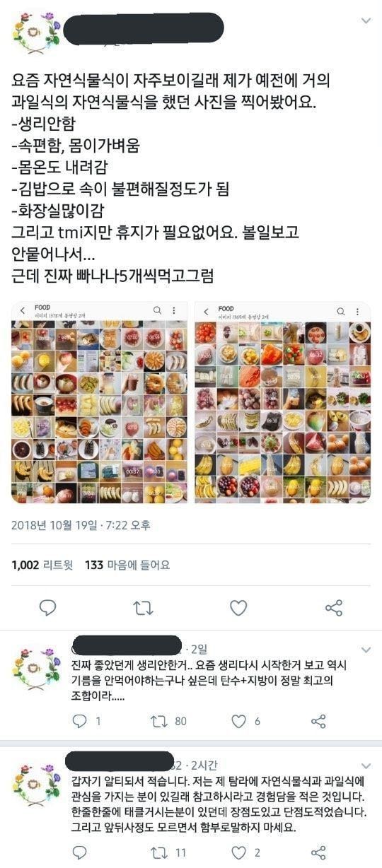Open the right FOOD gallery screenshot
This screenshot has width=382, height=868.
click(282, 403)
